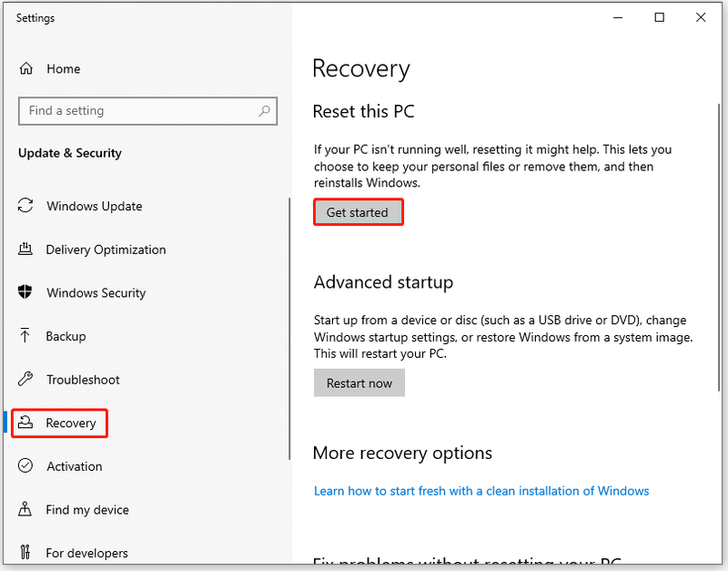
Task: Focus the Find a setting search box
Action: coord(147,111)
